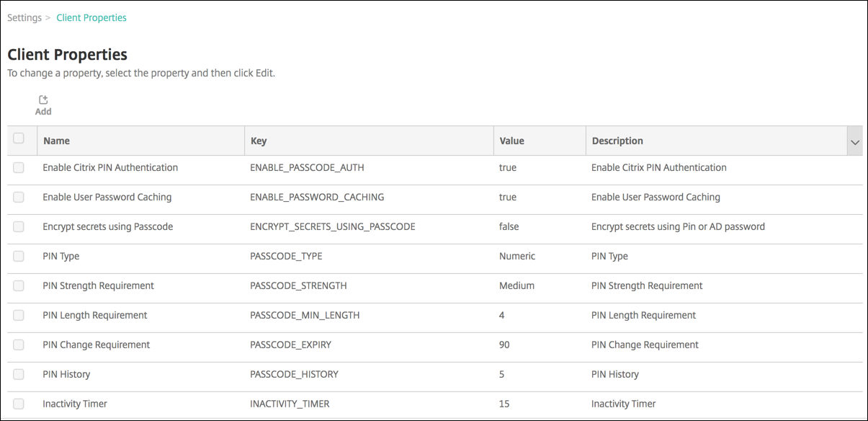Check the PIN Type row checkbox
The width and height of the screenshot is (868, 421).
[x=19, y=257]
